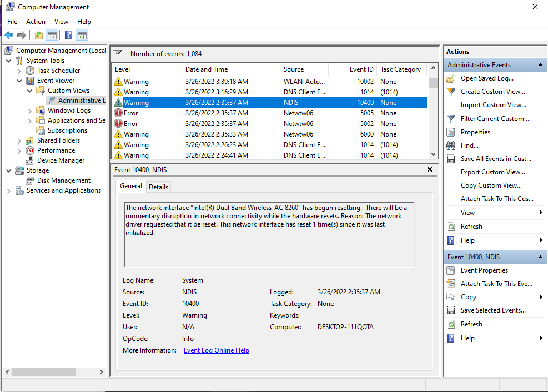Click the Event Properties icon
Image resolution: width=548 pixels, height=392 pixels.
pos(452,270)
